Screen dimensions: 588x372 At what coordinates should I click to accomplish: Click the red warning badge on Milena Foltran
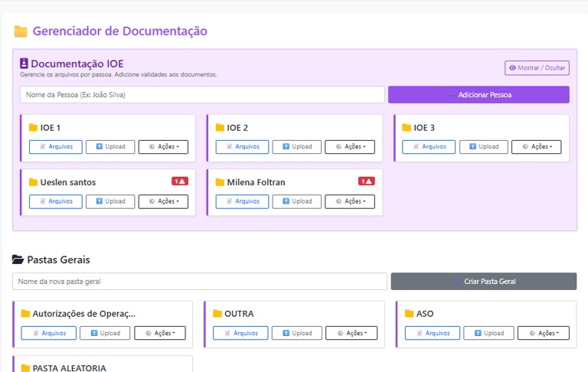(x=367, y=181)
